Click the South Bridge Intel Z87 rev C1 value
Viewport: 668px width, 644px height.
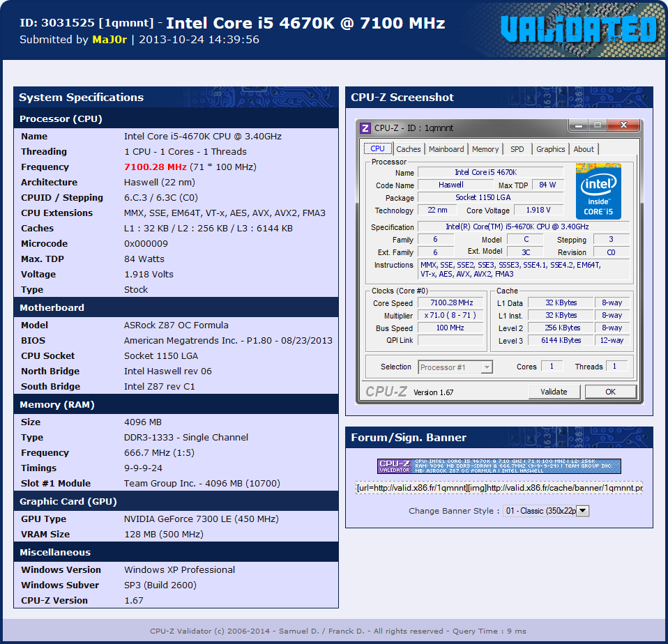point(160,387)
